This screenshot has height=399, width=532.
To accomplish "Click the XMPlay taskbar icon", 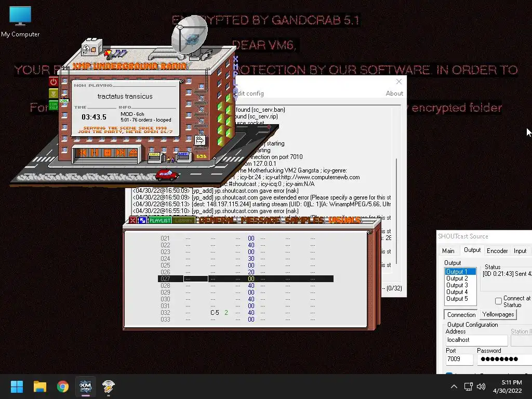I will click(86, 387).
